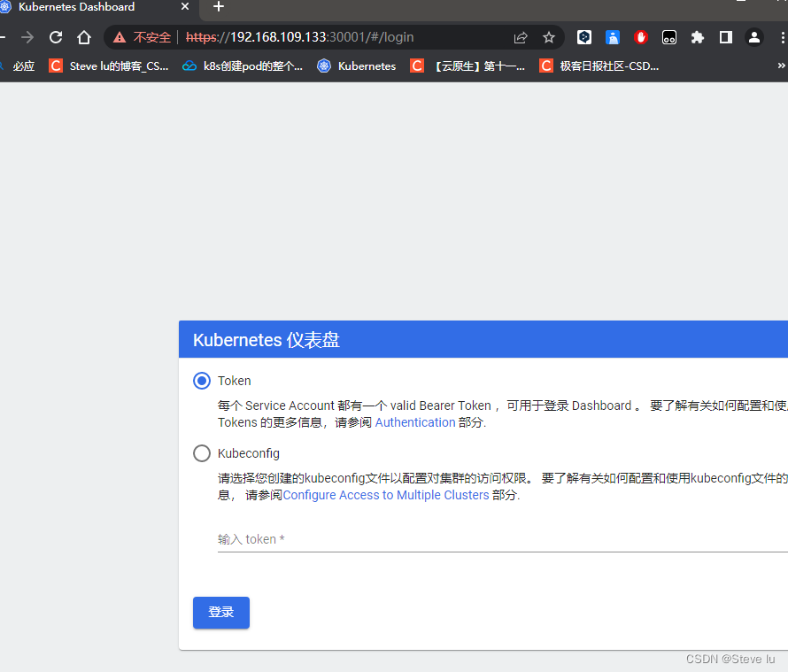788x672 pixels.
Task: Select the Token radio button
Action: pyautogui.click(x=202, y=381)
